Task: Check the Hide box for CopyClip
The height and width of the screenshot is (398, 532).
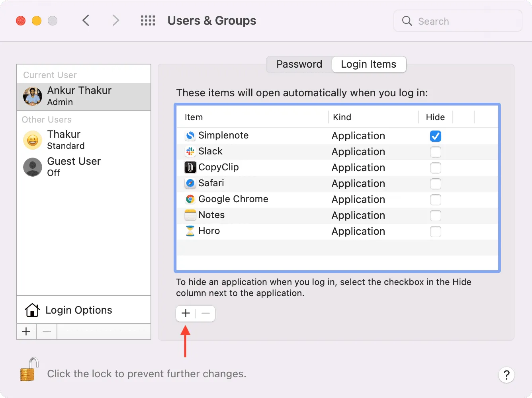Action: click(x=436, y=168)
